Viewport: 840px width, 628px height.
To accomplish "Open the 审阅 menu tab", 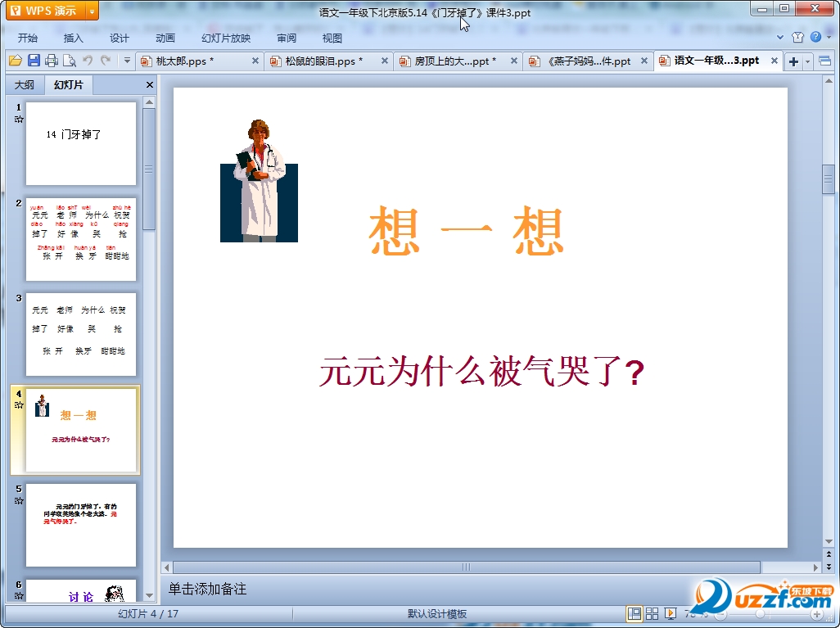I will point(287,38).
